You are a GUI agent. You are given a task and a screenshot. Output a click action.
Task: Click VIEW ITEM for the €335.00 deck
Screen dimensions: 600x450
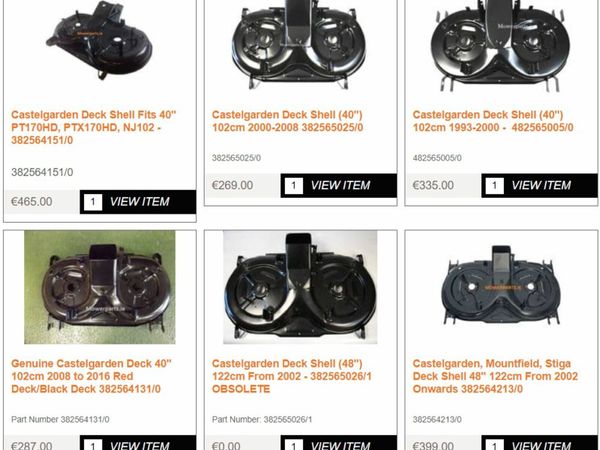click(541, 186)
